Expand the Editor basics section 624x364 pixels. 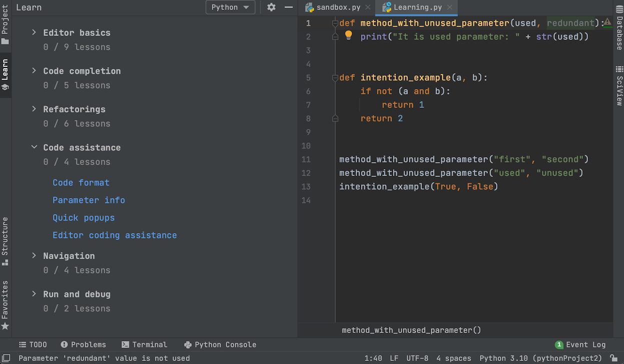coord(34,32)
